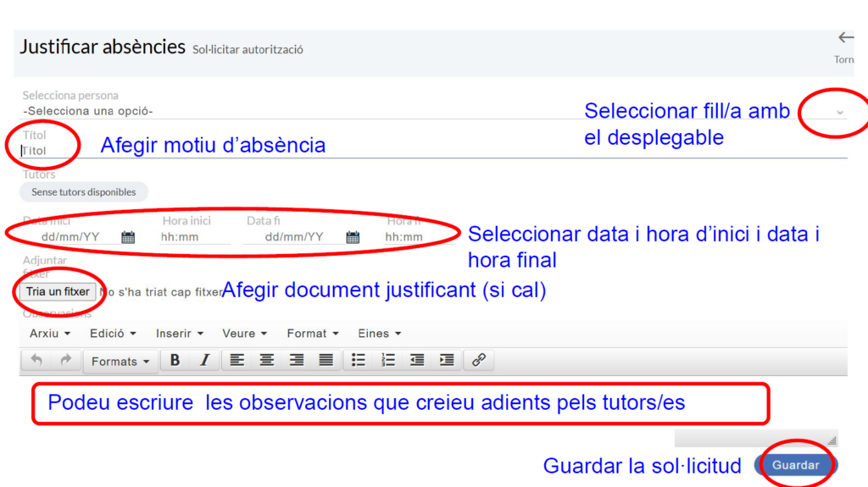This screenshot has width=868, height=487.
Task: Toggle italic text formatting
Action: pyautogui.click(x=204, y=360)
